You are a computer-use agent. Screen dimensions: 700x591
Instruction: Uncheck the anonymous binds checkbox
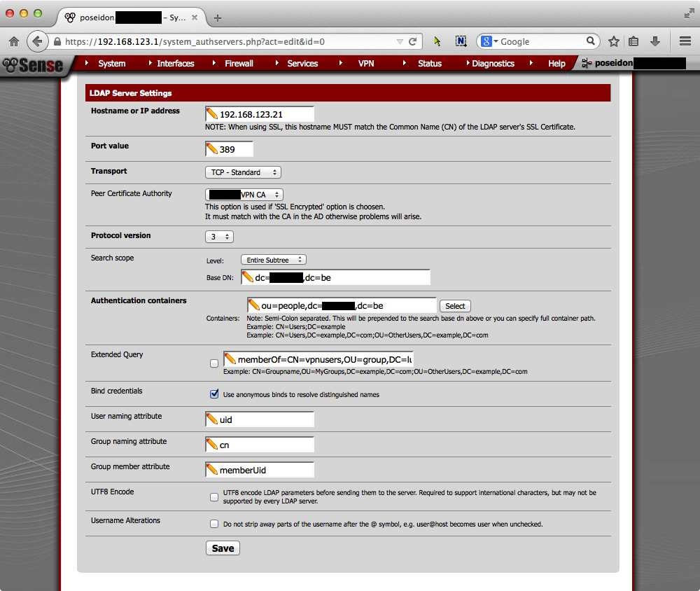(214, 394)
